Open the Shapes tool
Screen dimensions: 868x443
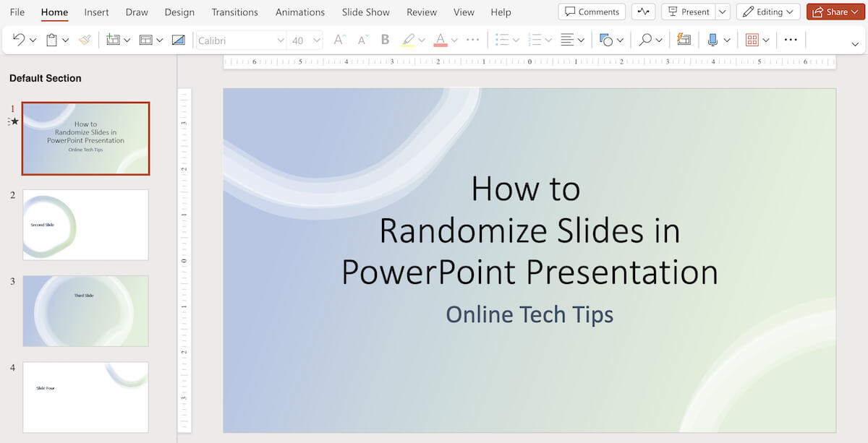point(608,40)
